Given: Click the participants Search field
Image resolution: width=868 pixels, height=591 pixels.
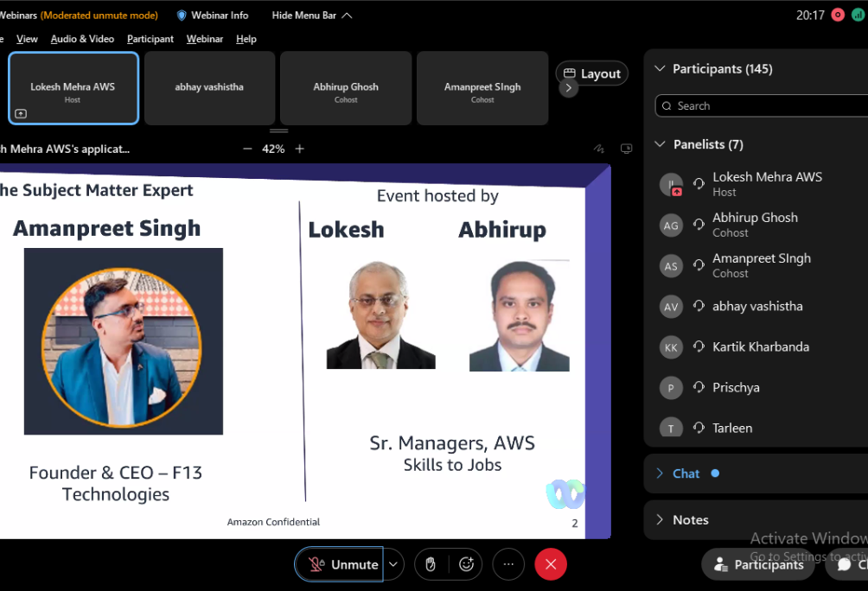Looking at the screenshot, I should (761, 105).
